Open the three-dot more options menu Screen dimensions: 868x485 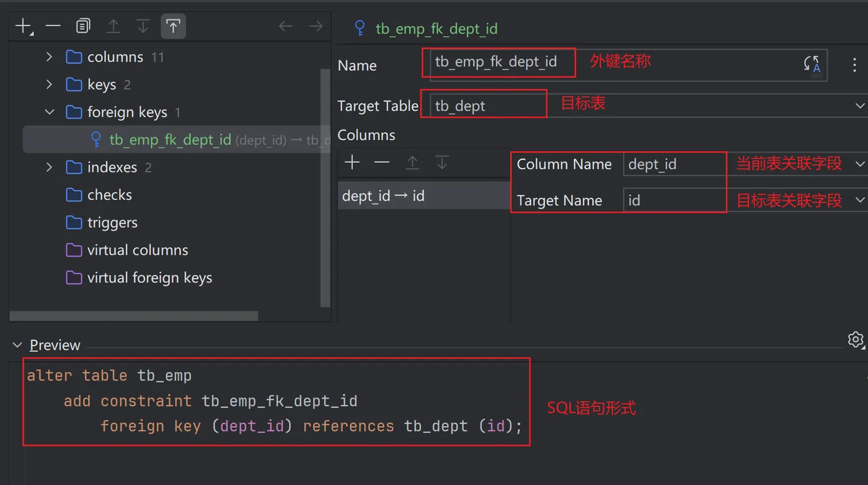(x=854, y=65)
